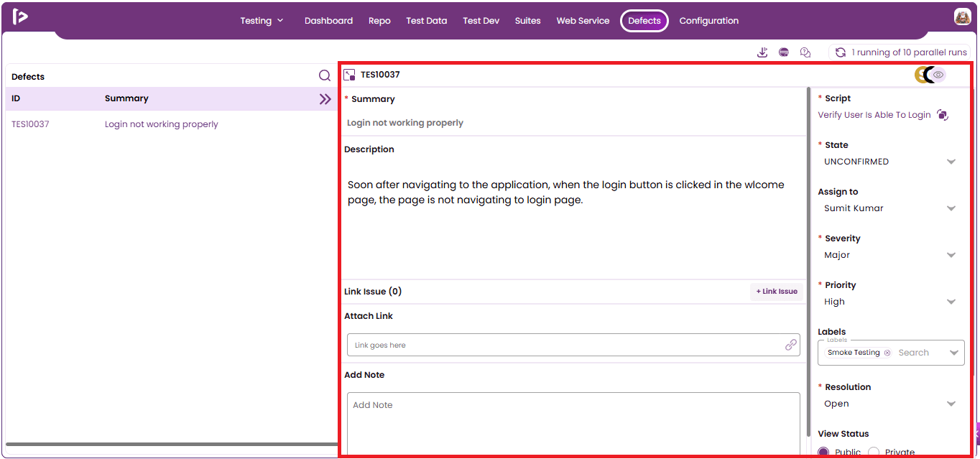Screen dimensions: 980x459
Task: Click the application logo in the header
Action: click(x=20, y=17)
